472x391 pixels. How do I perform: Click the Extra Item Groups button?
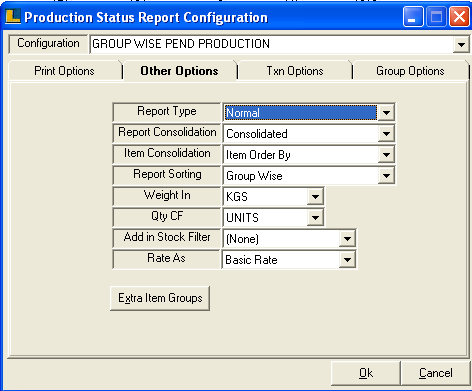pyautogui.click(x=160, y=298)
